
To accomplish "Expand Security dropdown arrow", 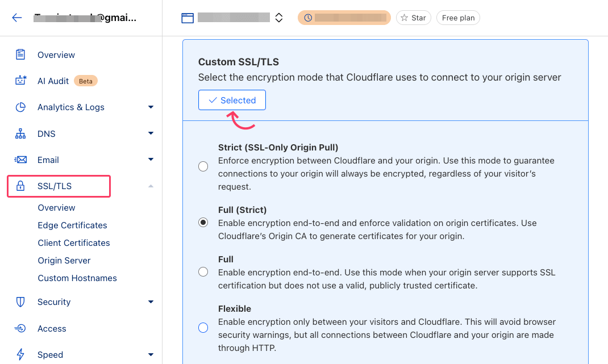I will point(151,302).
